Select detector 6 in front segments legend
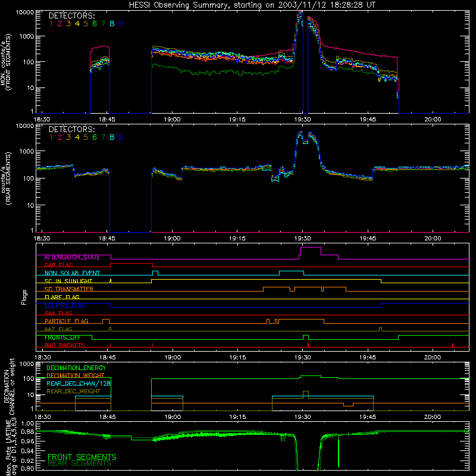476x476 pixels. 95,24
